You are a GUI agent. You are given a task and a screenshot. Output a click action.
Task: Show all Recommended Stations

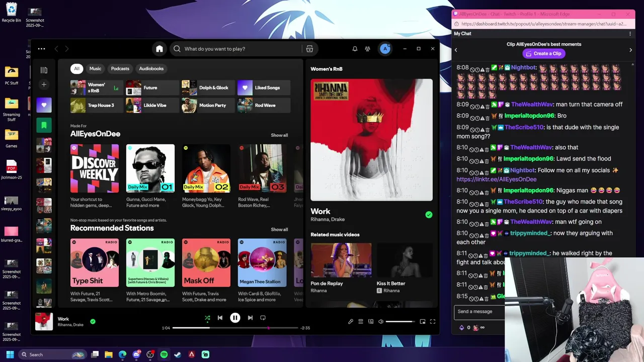coord(279,229)
